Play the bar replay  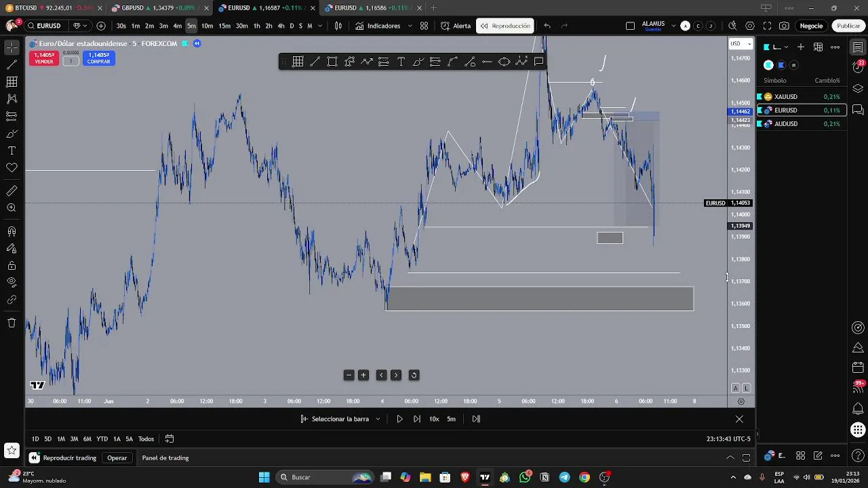399,419
